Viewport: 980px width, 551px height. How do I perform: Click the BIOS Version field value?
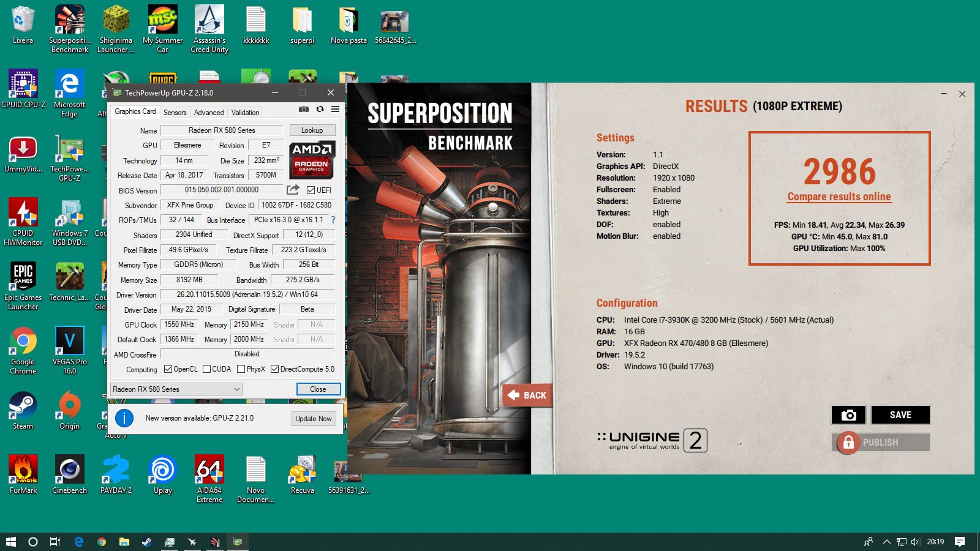(x=222, y=190)
